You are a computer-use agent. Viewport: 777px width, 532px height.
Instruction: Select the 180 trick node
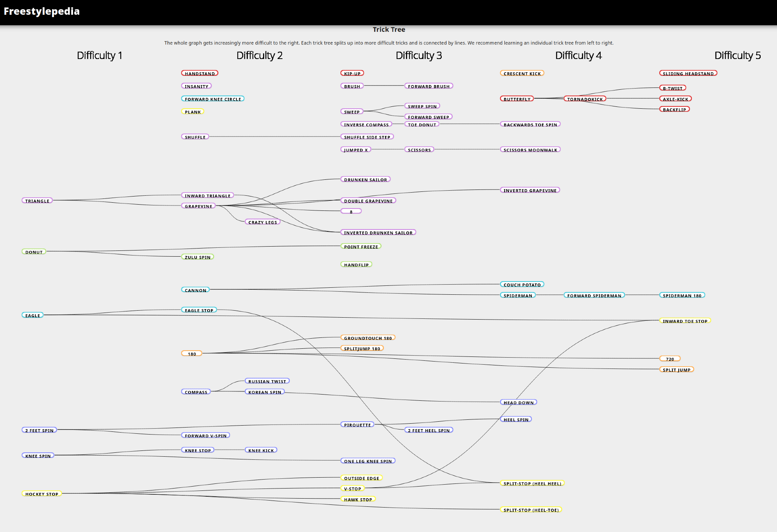click(x=192, y=354)
